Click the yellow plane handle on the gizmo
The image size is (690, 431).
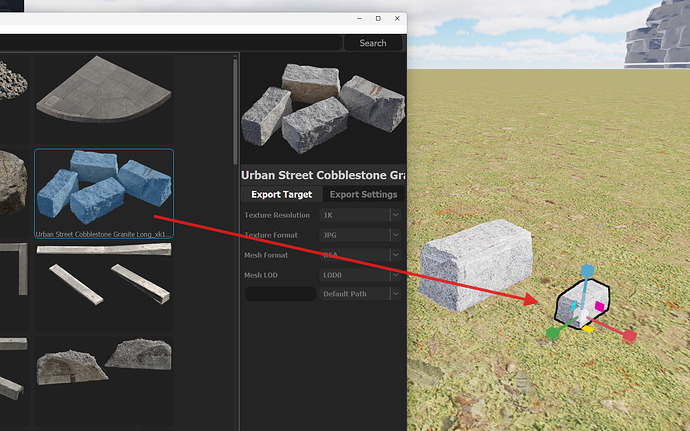(x=589, y=328)
